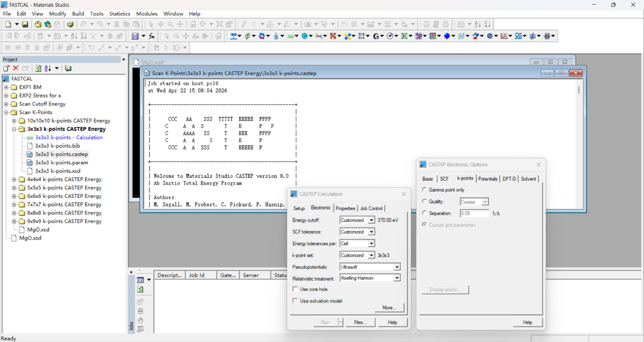Refresh the Project explorer with green arrows icon
644x342 pixels.
coord(38,68)
